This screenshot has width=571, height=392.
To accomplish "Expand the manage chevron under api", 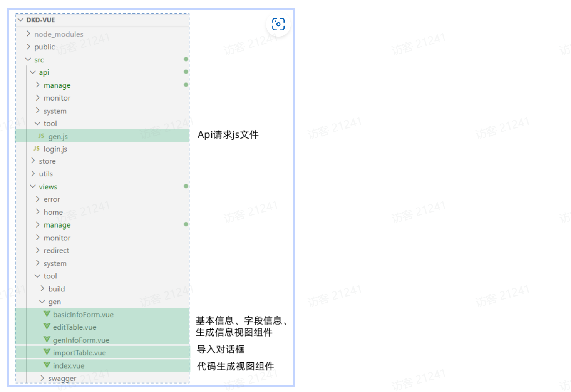I will click(37, 85).
